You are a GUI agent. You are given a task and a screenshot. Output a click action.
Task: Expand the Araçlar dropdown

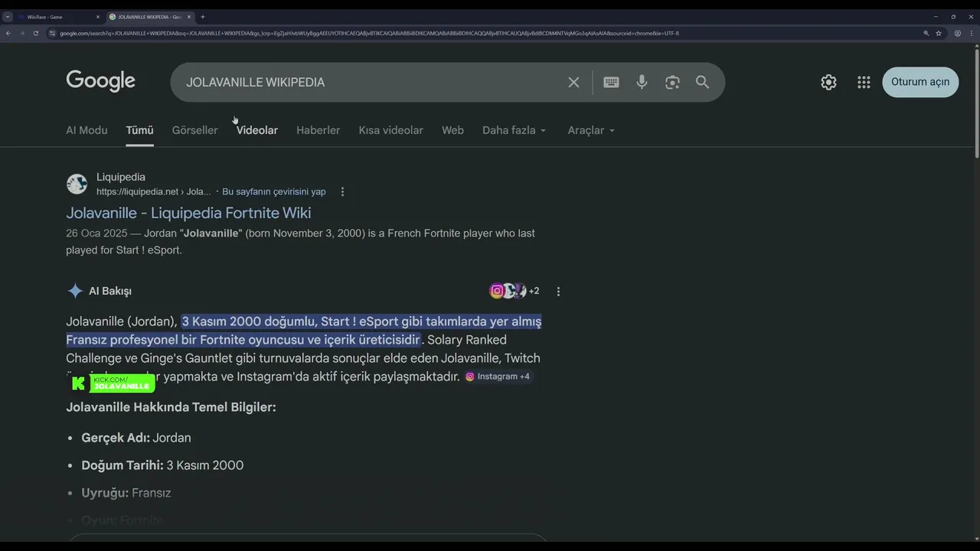(x=591, y=130)
